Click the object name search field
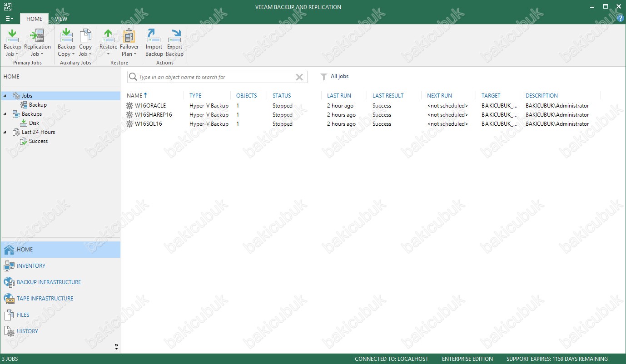The image size is (626, 364). [x=214, y=77]
